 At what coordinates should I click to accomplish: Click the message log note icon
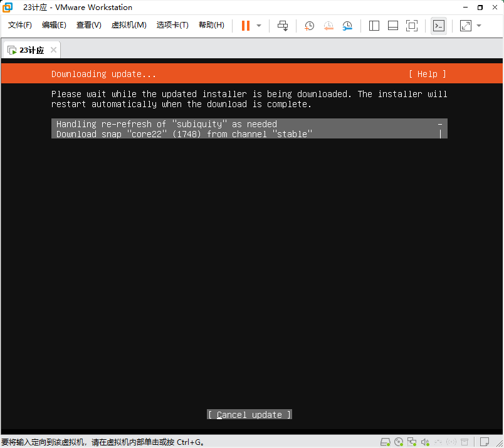click(x=485, y=442)
